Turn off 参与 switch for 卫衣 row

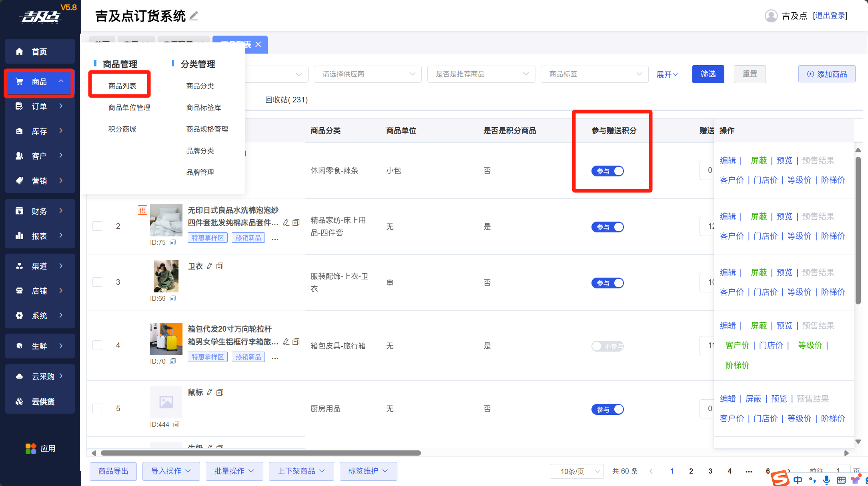tap(607, 283)
